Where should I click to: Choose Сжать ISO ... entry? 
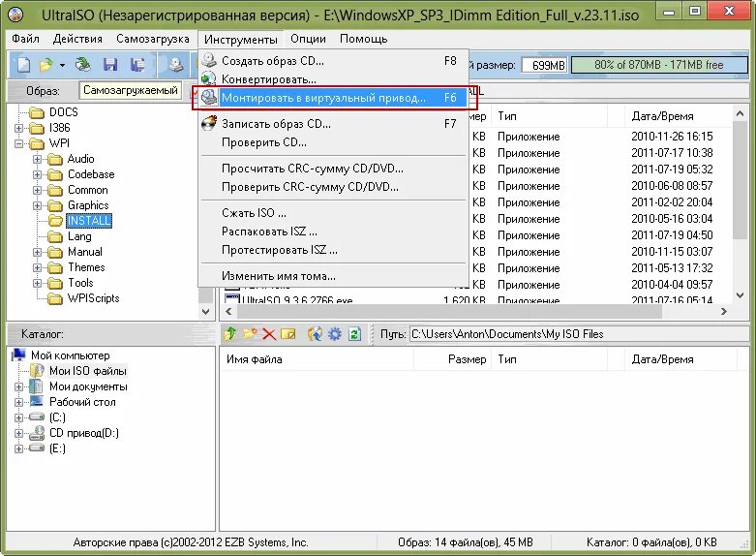point(333,213)
